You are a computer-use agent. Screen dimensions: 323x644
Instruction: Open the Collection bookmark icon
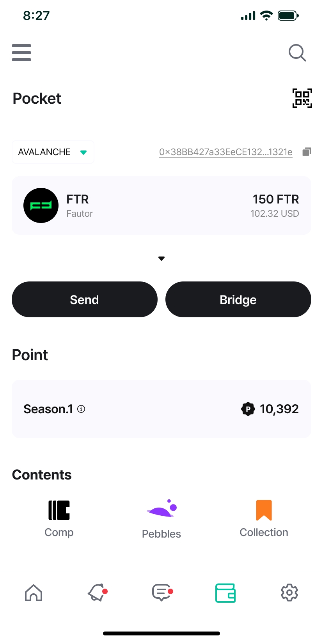point(264,510)
